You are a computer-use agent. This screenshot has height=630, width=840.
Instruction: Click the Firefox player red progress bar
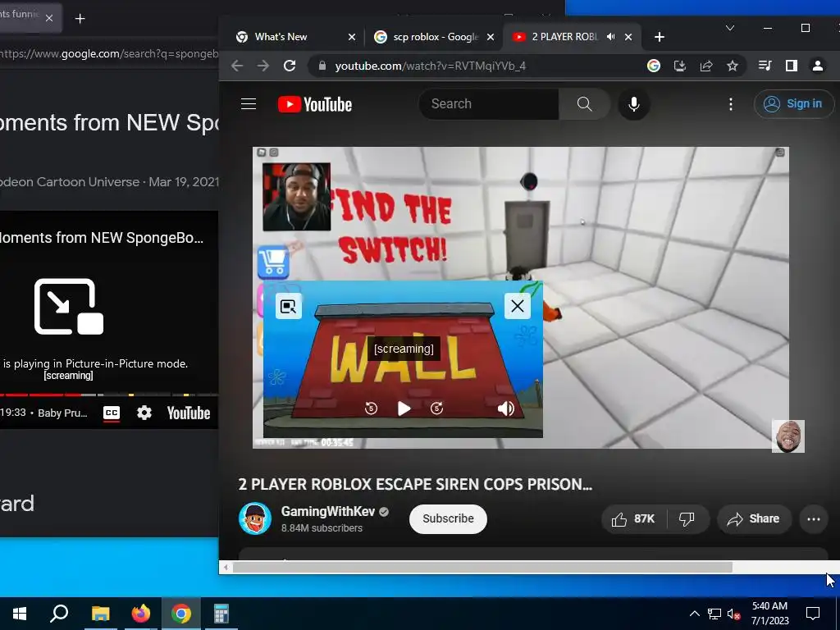(x=40, y=395)
